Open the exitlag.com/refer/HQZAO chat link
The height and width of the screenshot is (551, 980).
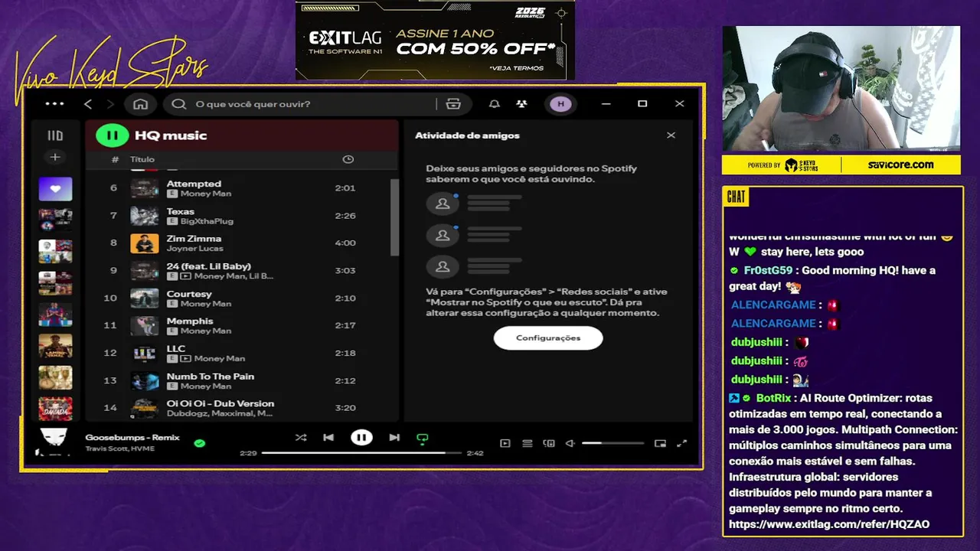(829, 524)
